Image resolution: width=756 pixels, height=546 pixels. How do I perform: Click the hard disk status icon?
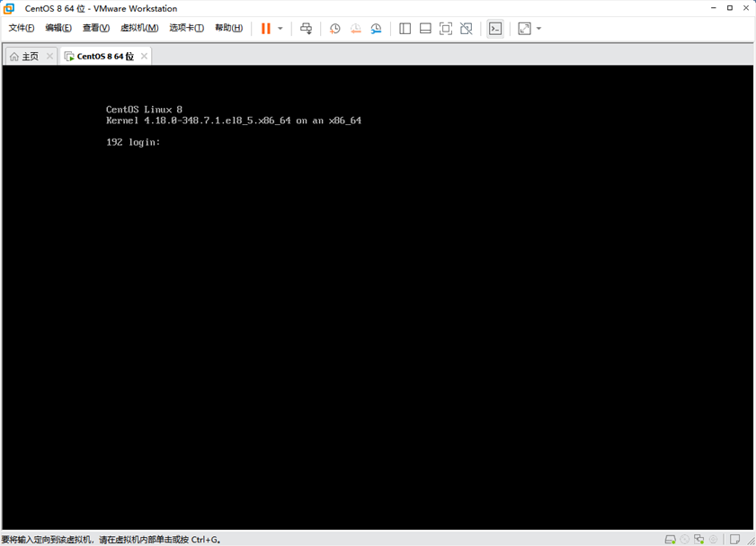(x=671, y=539)
